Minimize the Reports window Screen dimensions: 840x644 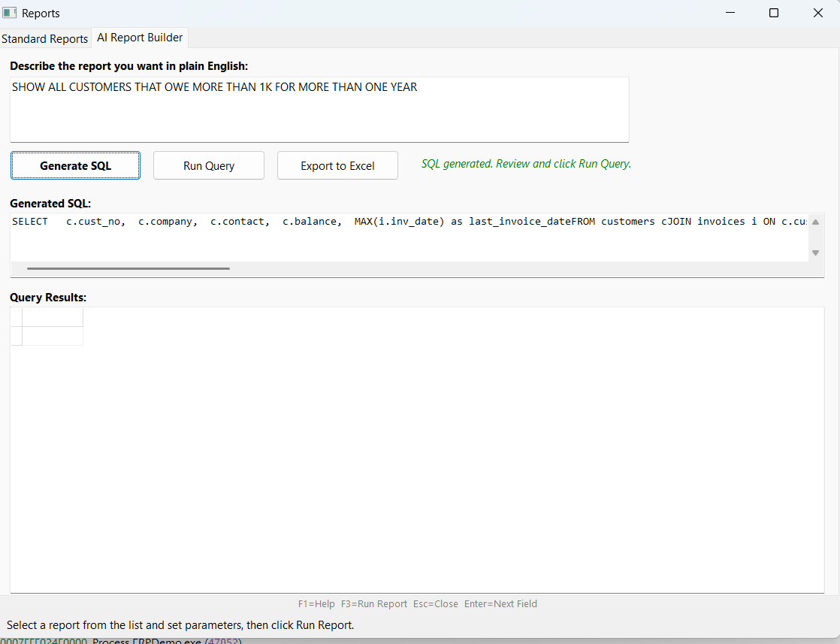[730, 13]
